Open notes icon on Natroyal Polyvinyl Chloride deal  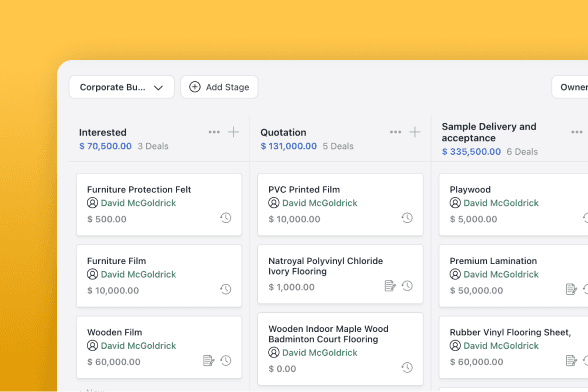(x=390, y=286)
